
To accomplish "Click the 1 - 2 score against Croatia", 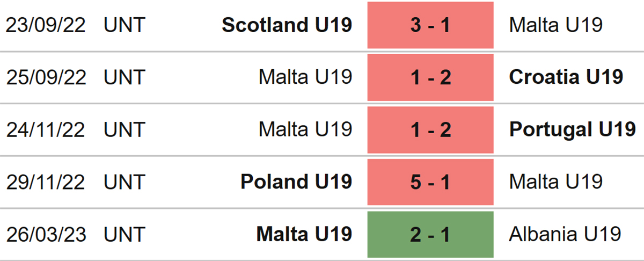I will click(x=430, y=77).
